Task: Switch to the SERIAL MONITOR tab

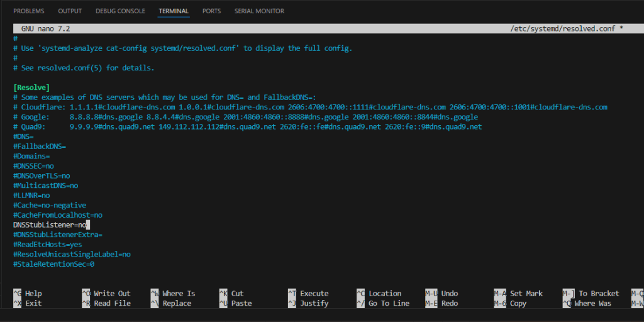Action: tap(259, 11)
